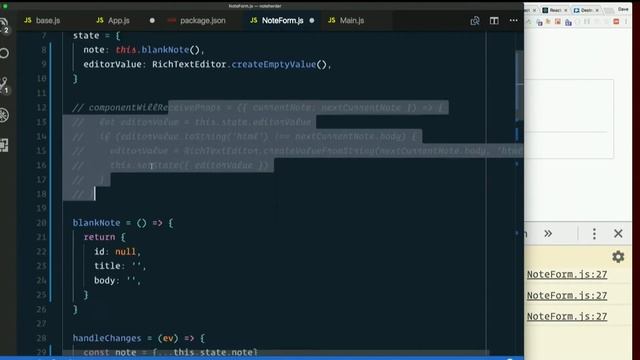640x360 pixels.
Task: Expand DevTools more tabs chevron
Action: click(x=548, y=233)
